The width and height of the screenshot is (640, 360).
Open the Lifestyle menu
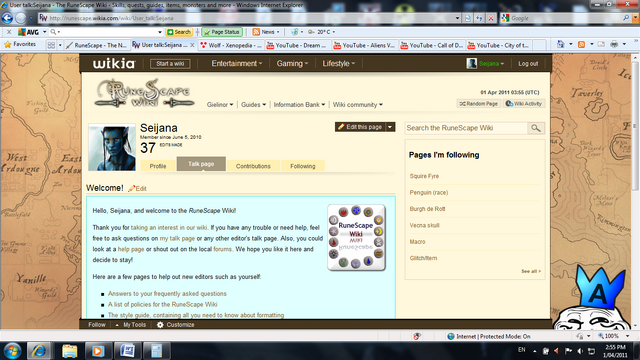(338, 63)
